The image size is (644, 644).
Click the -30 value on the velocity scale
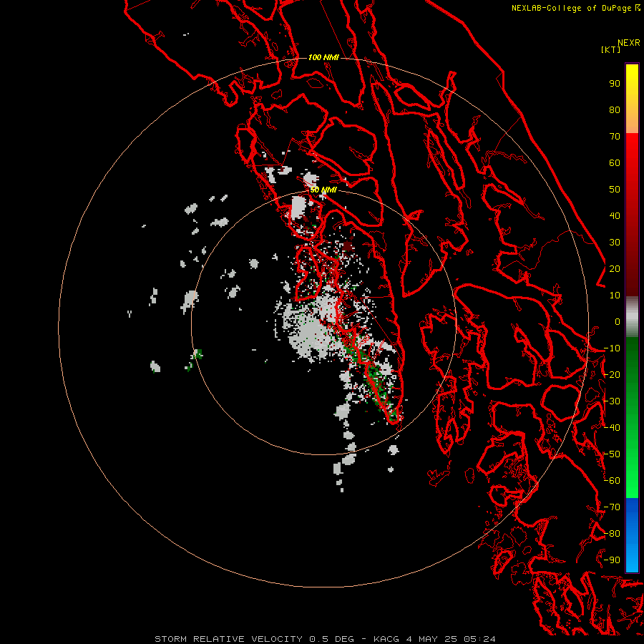tap(612, 401)
